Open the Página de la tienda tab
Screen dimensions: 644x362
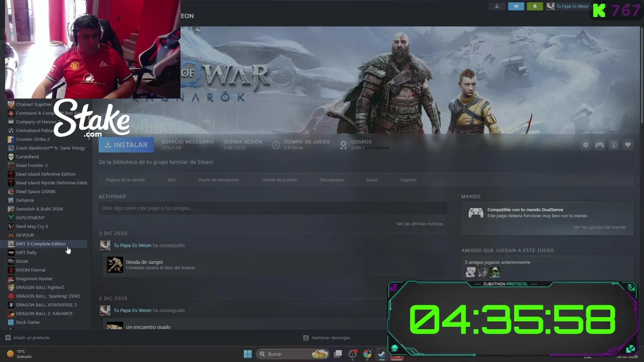tap(125, 179)
